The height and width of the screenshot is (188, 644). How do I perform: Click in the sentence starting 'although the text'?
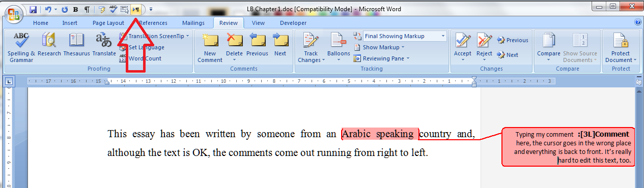click(x=268, y=152)
